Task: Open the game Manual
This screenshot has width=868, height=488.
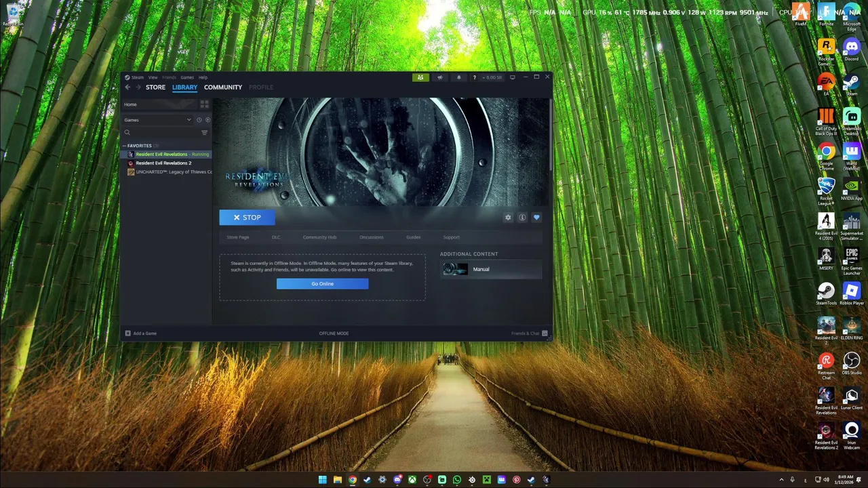Action: click(491, 270)
